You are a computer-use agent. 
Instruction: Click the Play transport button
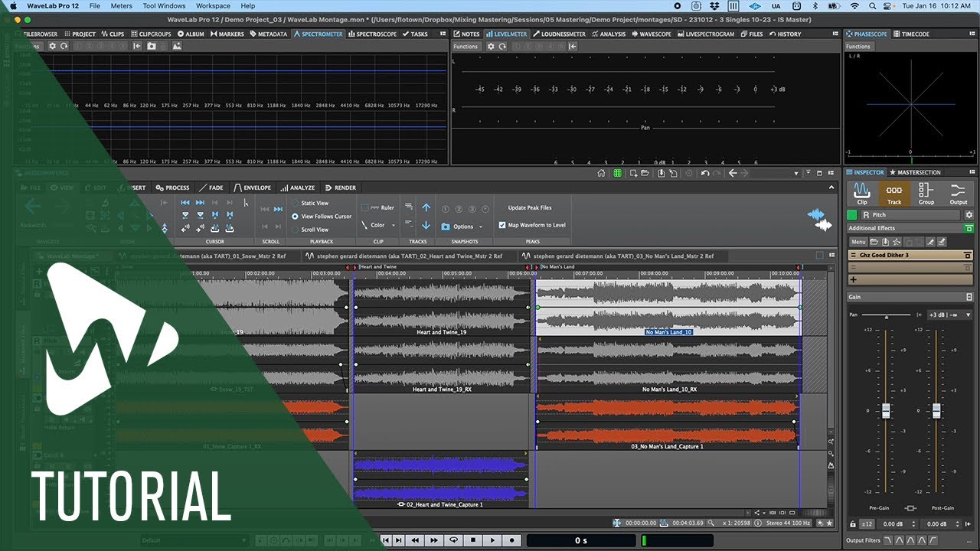point(493,540)
